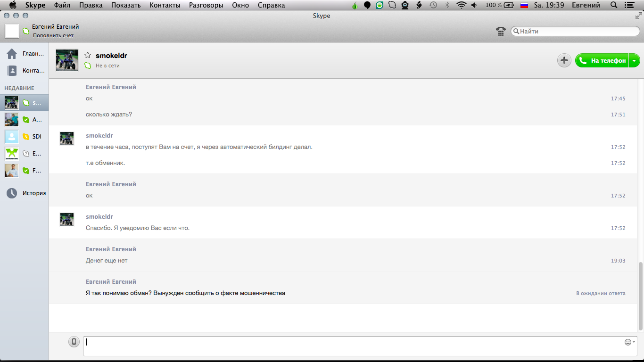Toggle favorite star next to smokeldr

tap(88, 56)
